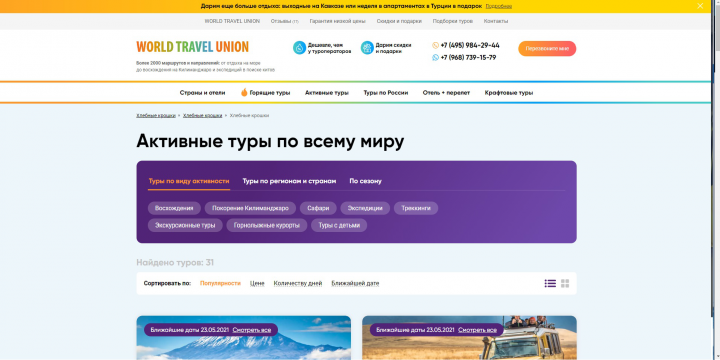Viewport: 720px width, 360px height.
Task: Open Отзывы in top menu
Action: [x=284, y=21]
